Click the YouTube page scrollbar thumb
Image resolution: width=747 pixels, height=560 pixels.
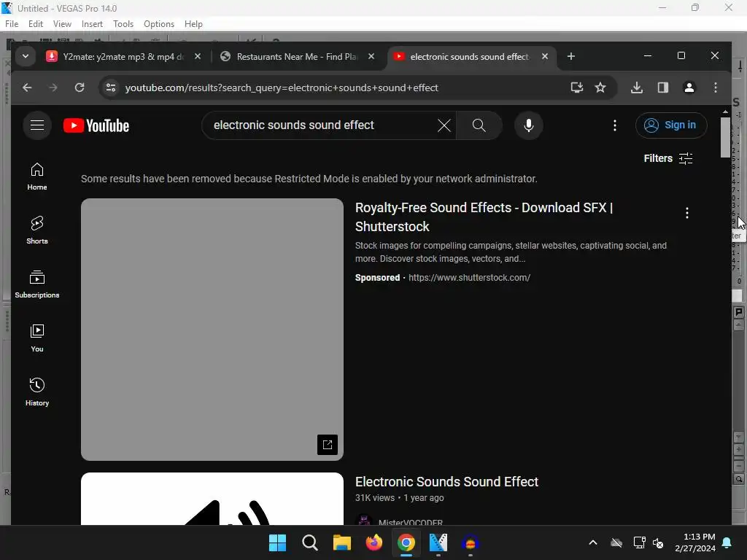pyautogui.click(x=725, y=137)
